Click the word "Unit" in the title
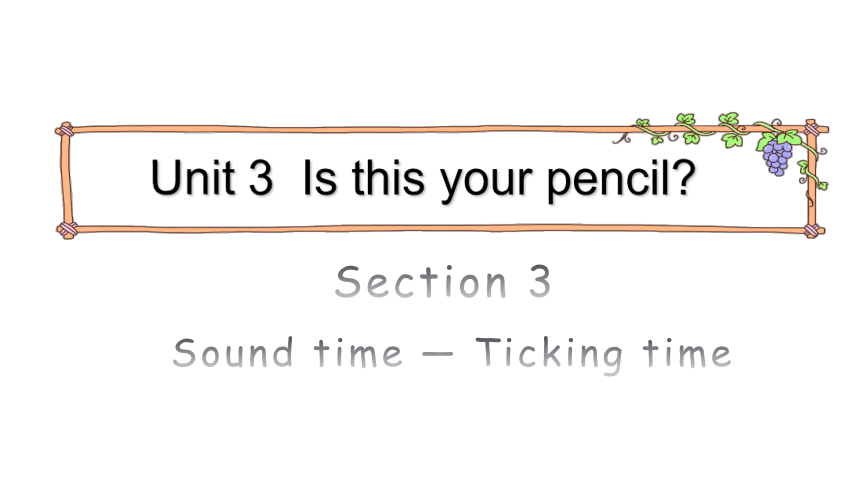Image resolution: width=860 pixels, height=484 pixels. click(193, 177)
